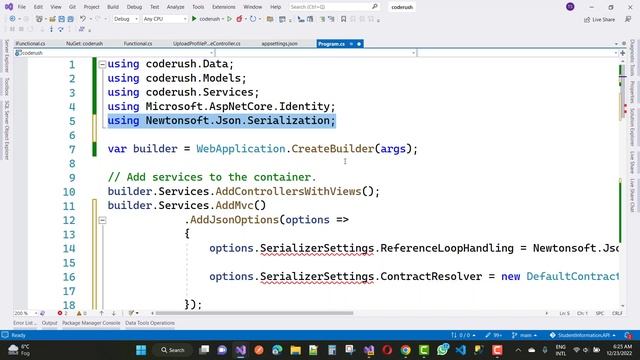
Task: Close the Program.cs tab
Action: click(x=359, y=44)
